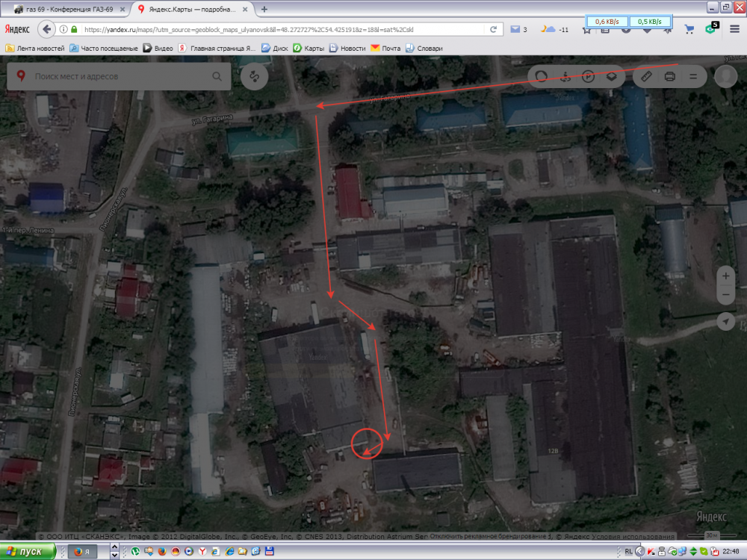Zoom out using the minus button
Viewport: 747px width, 560px height.
pyautogui.click(x=725, y=296)
